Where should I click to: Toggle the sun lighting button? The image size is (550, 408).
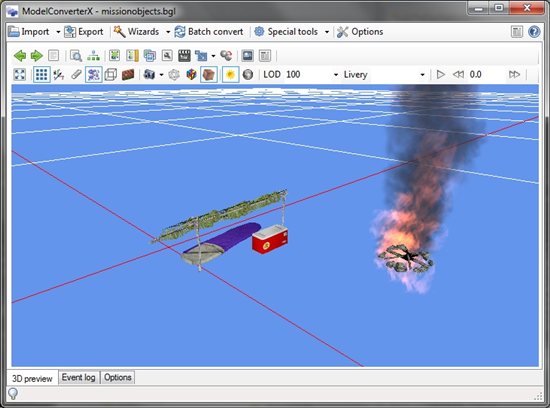pyautogui.click(x=230, y=74)
